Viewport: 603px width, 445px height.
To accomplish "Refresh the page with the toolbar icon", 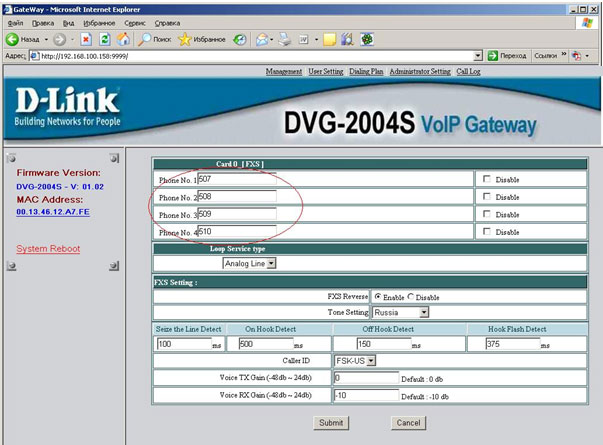I will [x=104, y=40].
